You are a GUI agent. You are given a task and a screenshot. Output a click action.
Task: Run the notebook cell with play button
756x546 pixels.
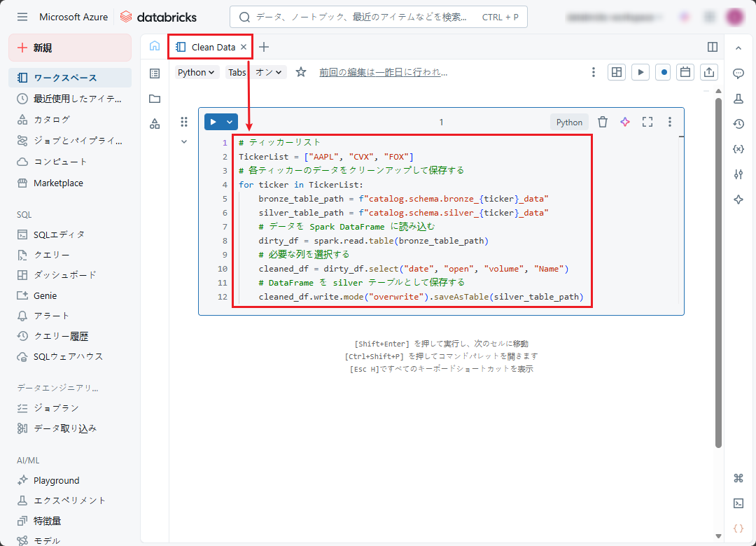[213, 122]
